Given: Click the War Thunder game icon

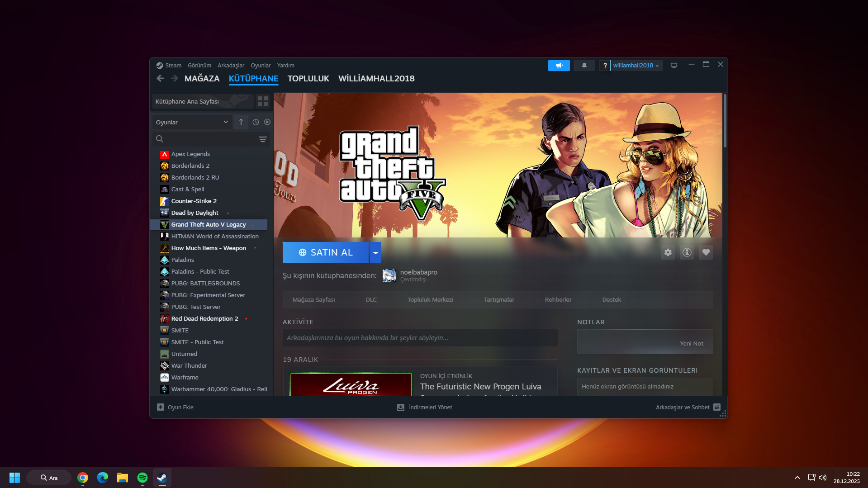Looking at the screenshot, I should (165, 366).
